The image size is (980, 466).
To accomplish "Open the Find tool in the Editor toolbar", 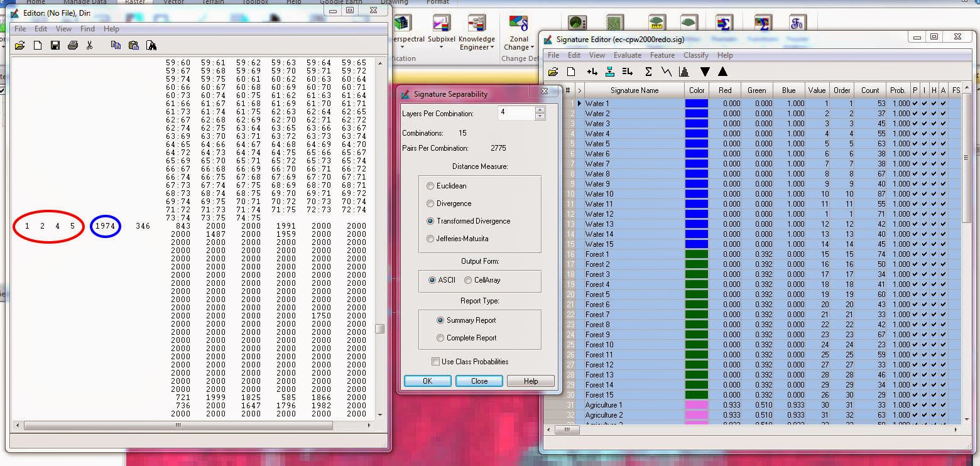I will coord(151,45).
